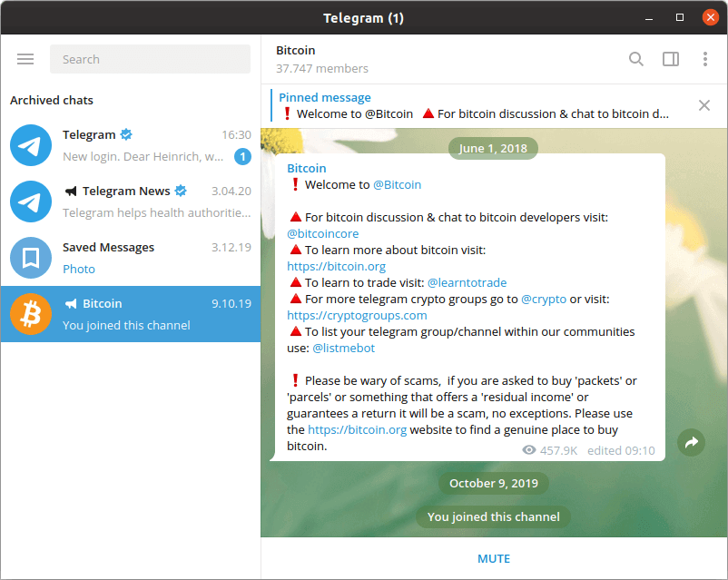The height and width of the screenshot is (580, 728).
Task: Open https://bitcoin.org link under 'learn more'
Action: (336, 266)
